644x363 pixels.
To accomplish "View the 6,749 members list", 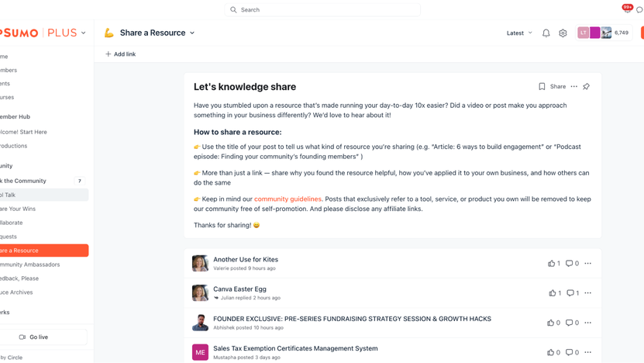I will [x=604, y=33].
